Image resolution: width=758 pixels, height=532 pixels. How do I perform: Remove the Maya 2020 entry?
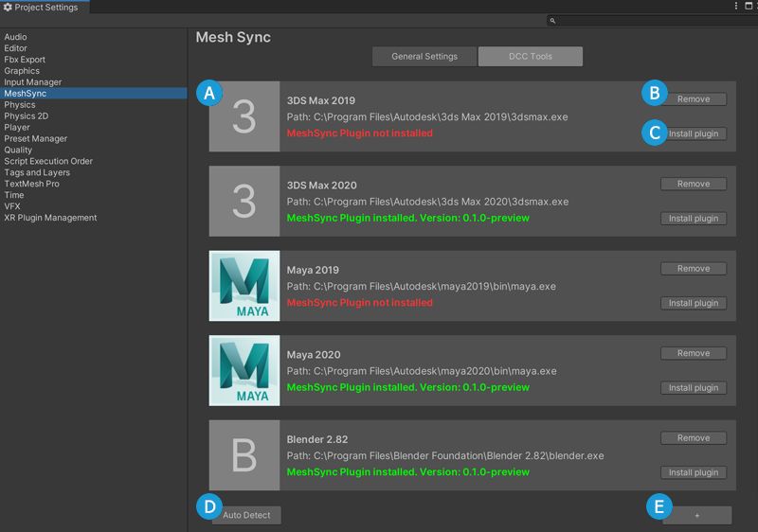coord(694,353)
